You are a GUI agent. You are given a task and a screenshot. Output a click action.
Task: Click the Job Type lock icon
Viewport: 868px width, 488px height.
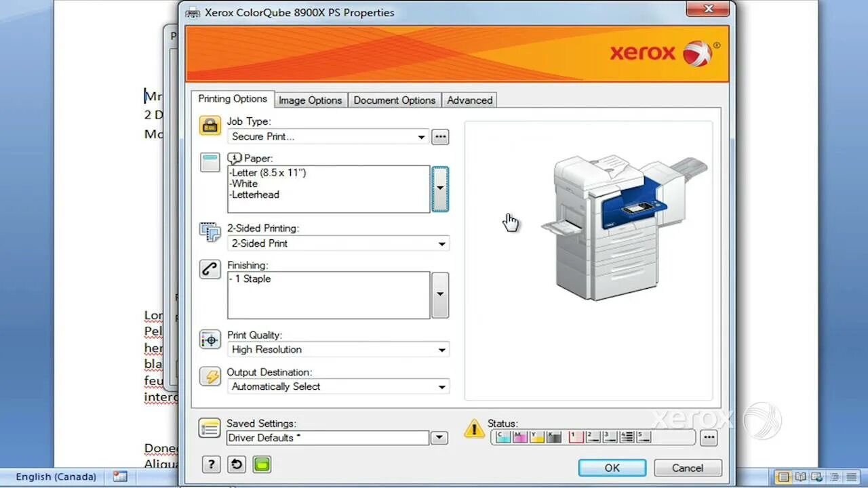click(x=210, y=125)
